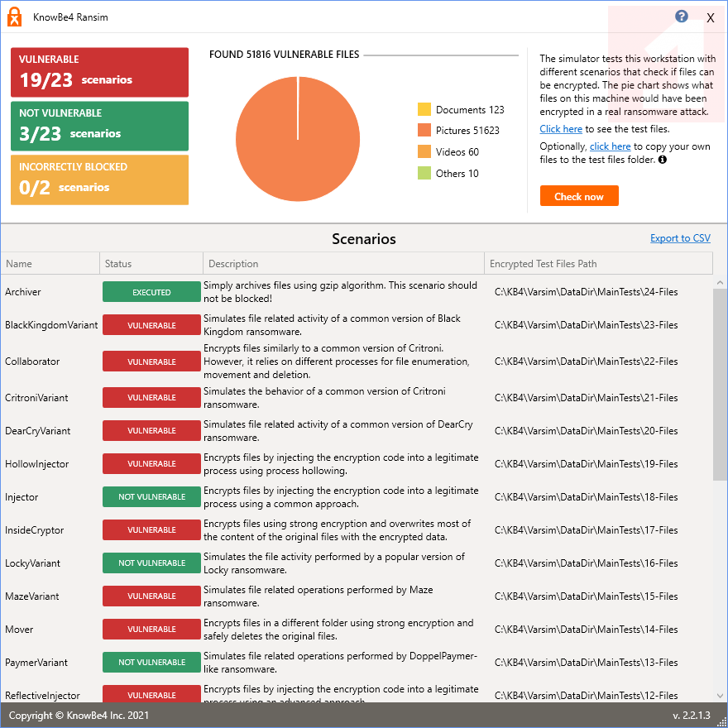Click the path ending in 20-Files
728x728 pixels.
(x=586, y=431)
